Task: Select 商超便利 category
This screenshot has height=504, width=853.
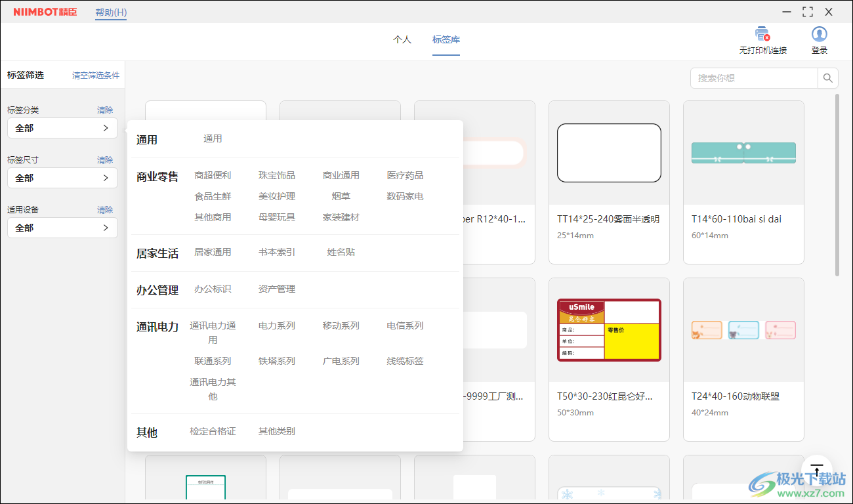Action: click(x=213, y=175)
